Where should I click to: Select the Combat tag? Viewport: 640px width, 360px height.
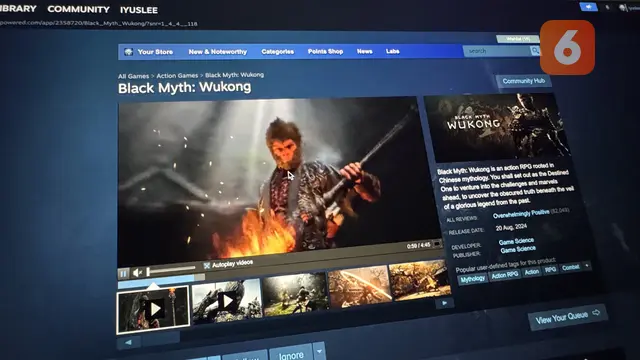571,267
